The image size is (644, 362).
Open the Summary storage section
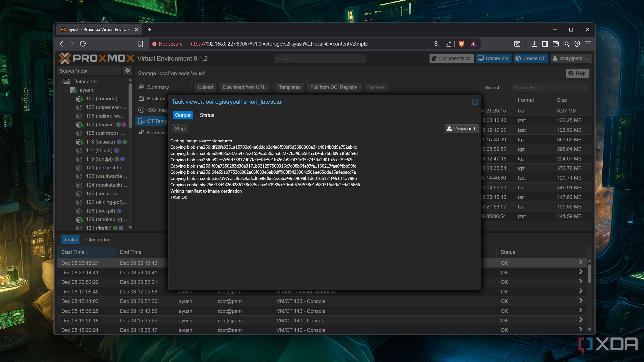pos(158,87)
